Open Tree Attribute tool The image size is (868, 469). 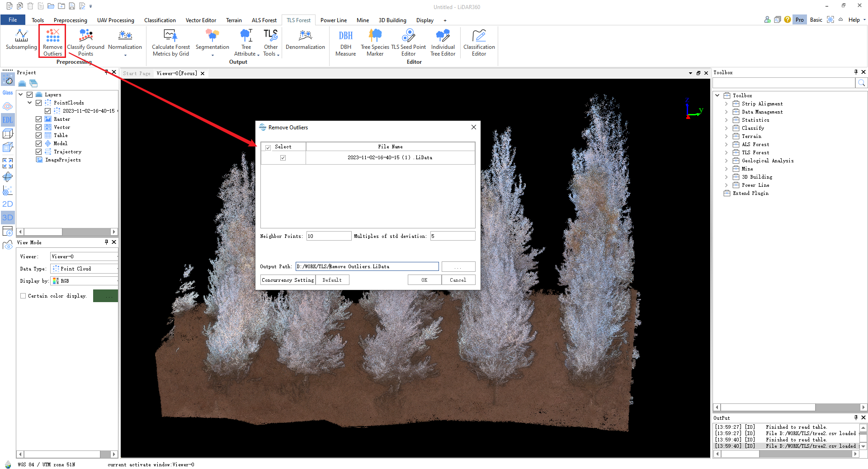pos(246,43)
